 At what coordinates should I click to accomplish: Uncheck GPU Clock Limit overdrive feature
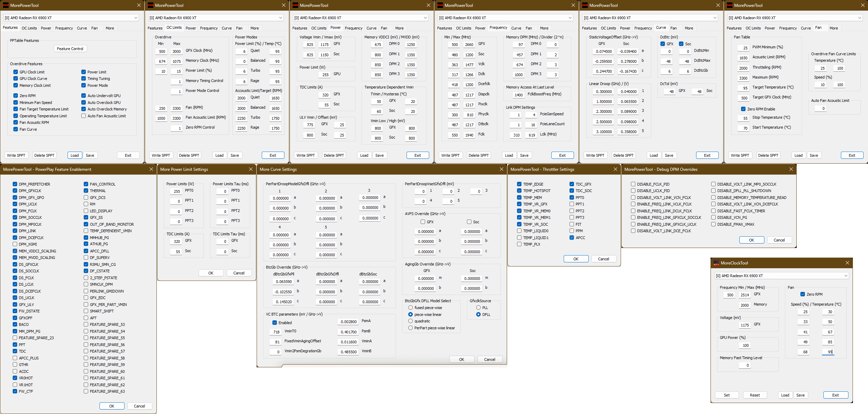tap(16, 72)
